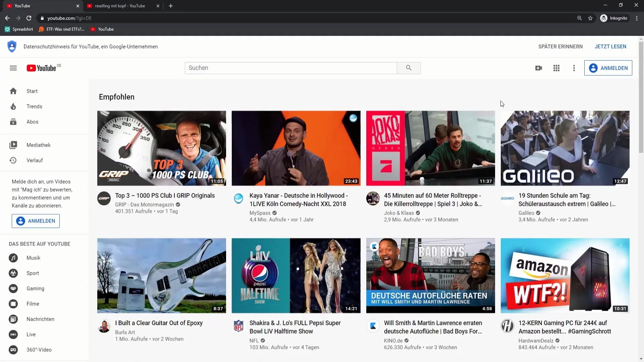The height and width of the screenshot is (362, 644).
Task: Open title 'I Built a Clear Guitar Out of Epoxy'
Action: (x=159, y=323)
